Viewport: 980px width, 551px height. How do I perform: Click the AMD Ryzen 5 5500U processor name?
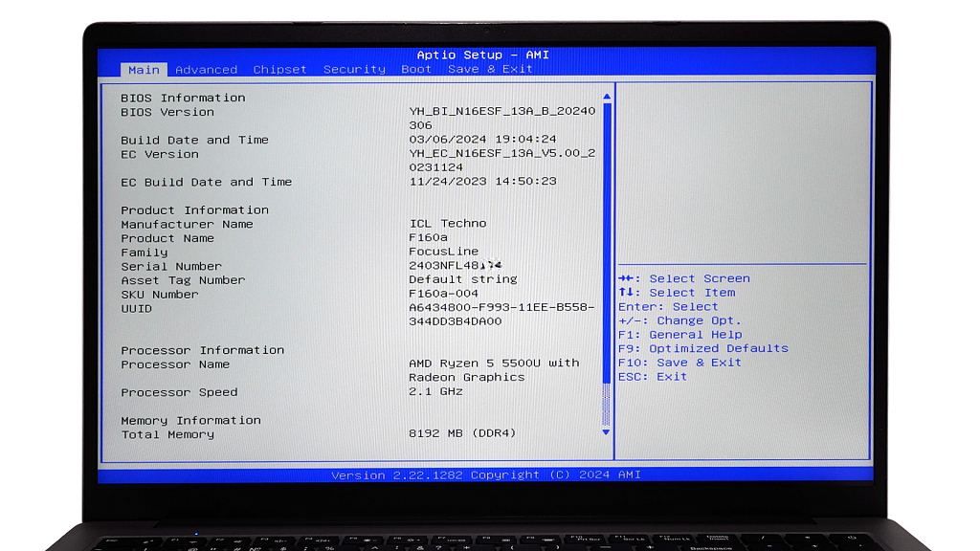tap(494, 364)
